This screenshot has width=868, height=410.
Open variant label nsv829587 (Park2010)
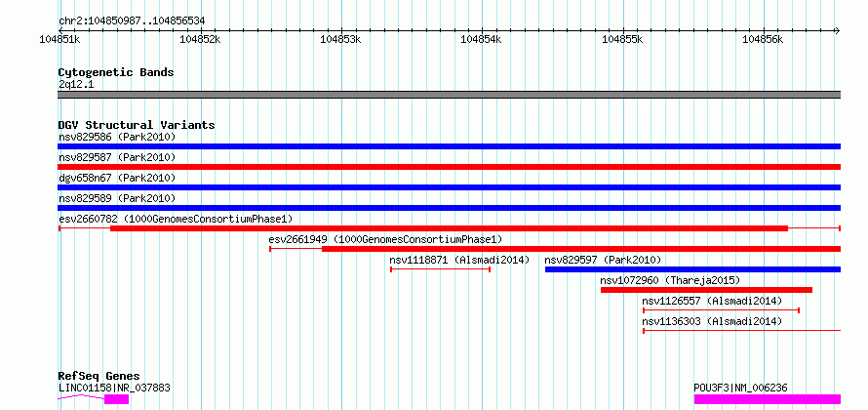click(x=117, y=157)
